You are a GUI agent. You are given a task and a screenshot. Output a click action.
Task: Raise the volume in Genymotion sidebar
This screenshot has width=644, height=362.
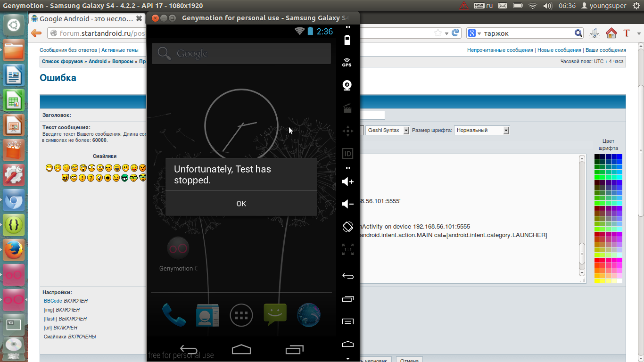[347, 181]
